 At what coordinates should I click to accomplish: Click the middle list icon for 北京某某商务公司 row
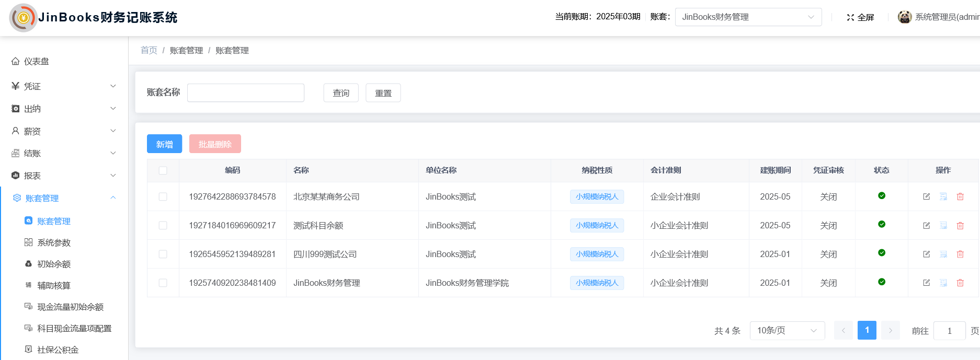pos(943,196)
